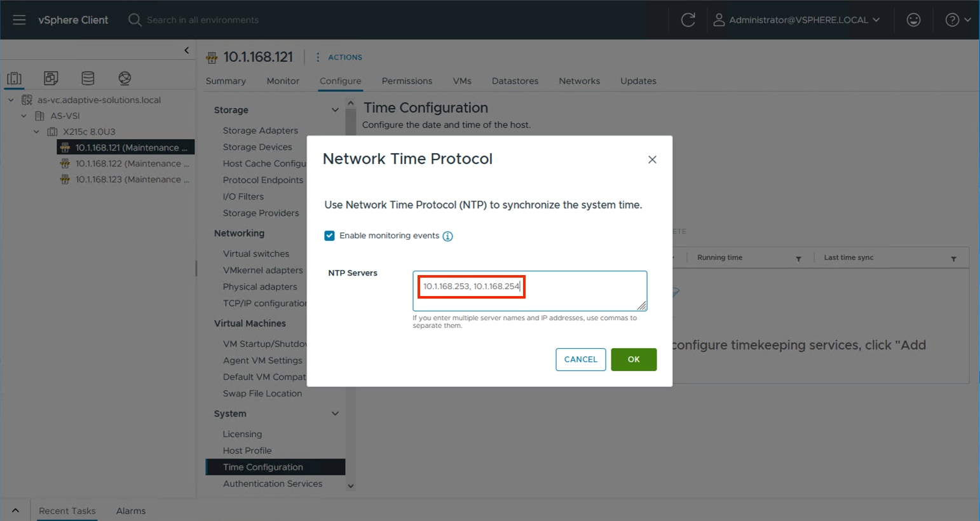This screenshot has width=980, height=521.
Task: Filter the Last time sync column
Action: (953, 257)
